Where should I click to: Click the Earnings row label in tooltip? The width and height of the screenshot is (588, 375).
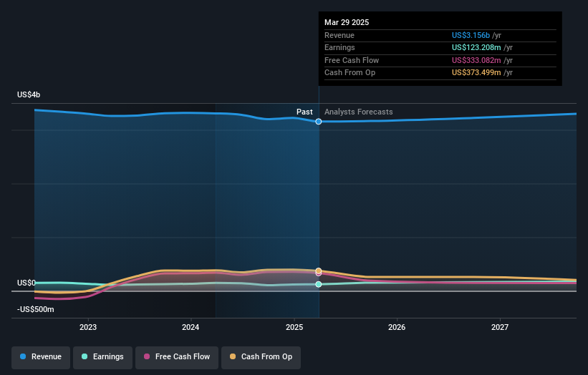[x=339, y=47]
